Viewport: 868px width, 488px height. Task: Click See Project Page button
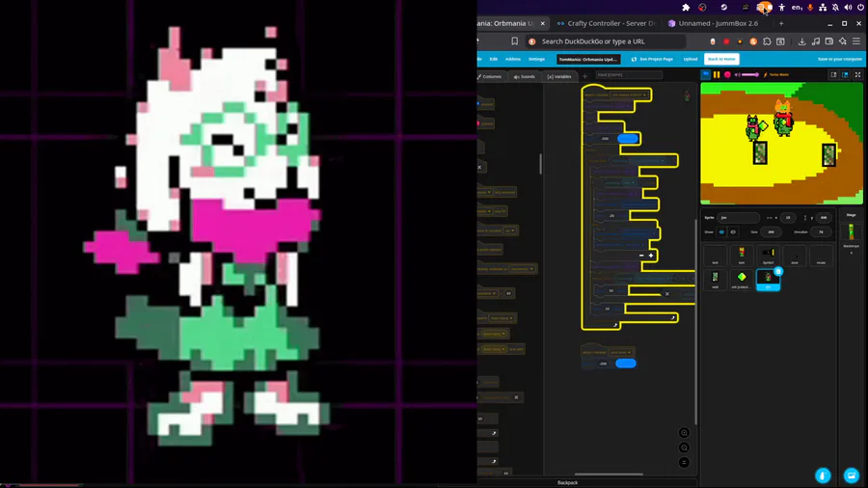point(652,59)
